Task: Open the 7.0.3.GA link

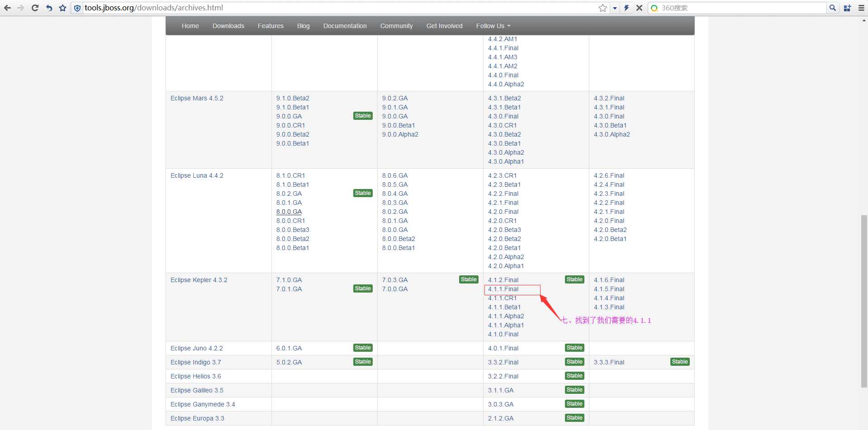Action: coord(395,280)
